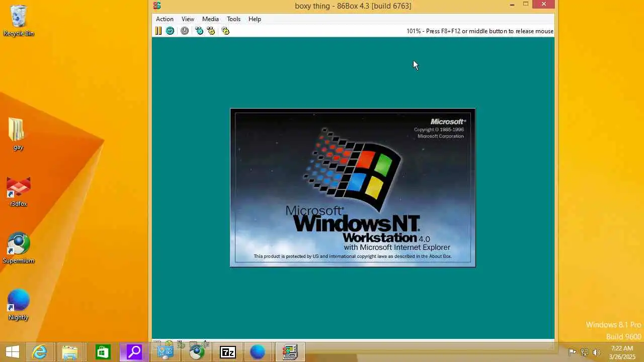Send Ctrl+Alt+Esc via the toolbar icon
The height and width of the screenshot is (362, 644).
click(x=211, y=31)
